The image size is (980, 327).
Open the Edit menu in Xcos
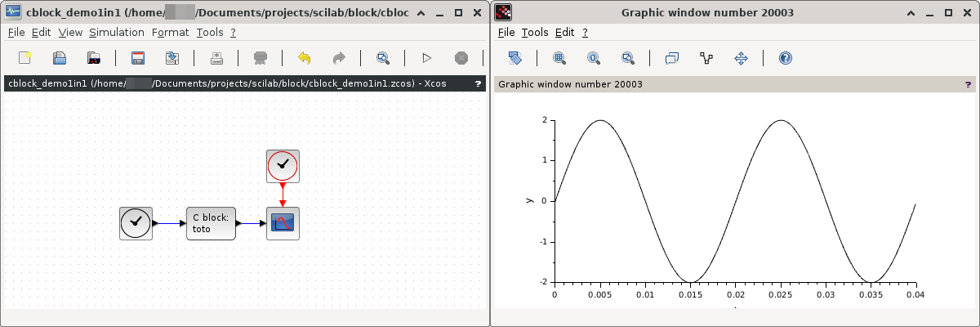[42, 33]
